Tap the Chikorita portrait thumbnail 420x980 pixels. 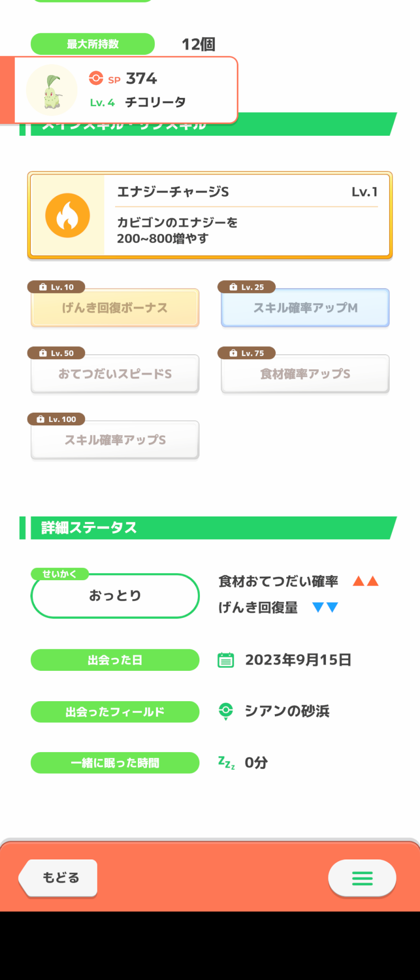(x=51, y=90)
